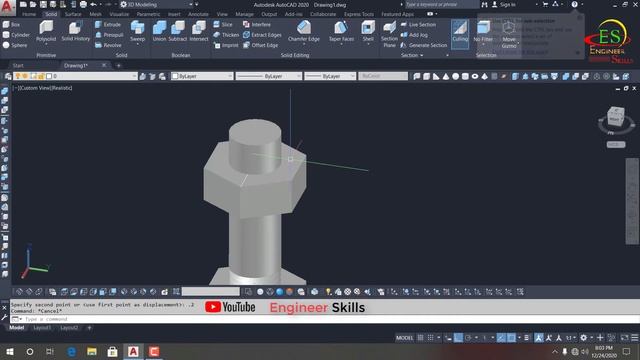
Task: Click the MODEL button in status bar
Action: click(404, 338)
